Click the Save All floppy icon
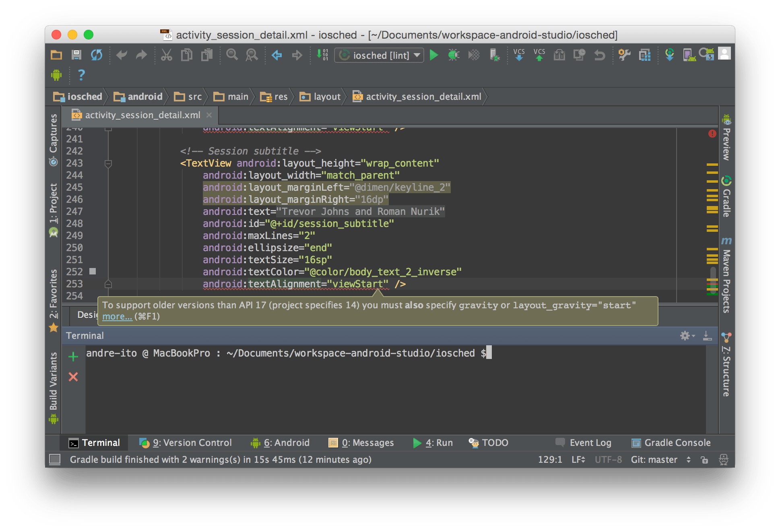Viewport: 780px width, 532px height. click(76, 55)
